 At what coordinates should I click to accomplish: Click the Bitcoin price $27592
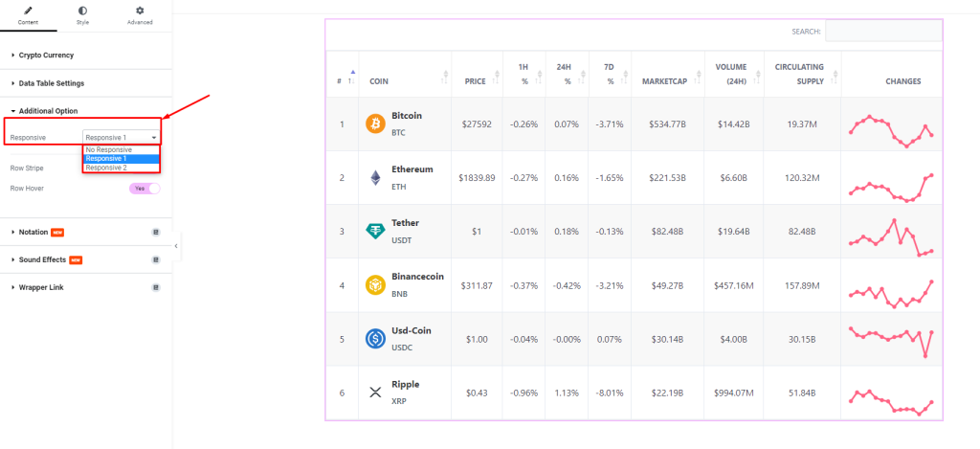coord(477,124)
